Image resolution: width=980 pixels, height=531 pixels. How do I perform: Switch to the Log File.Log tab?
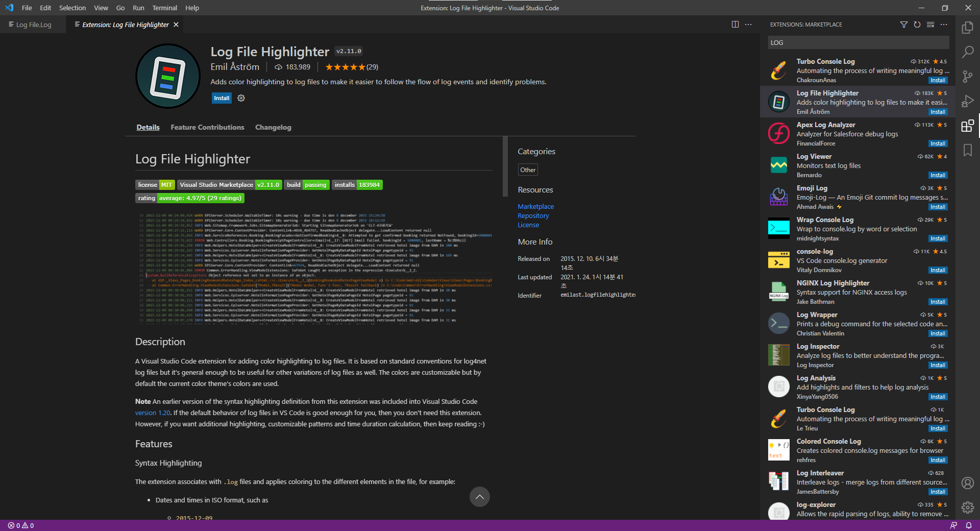click(33, 25)
